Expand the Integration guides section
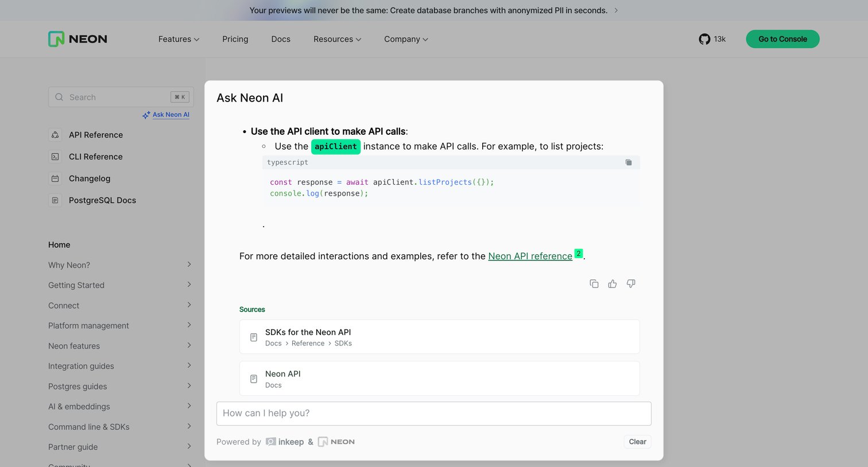This screenshot has width=868, height=467. tap(189, 365)
